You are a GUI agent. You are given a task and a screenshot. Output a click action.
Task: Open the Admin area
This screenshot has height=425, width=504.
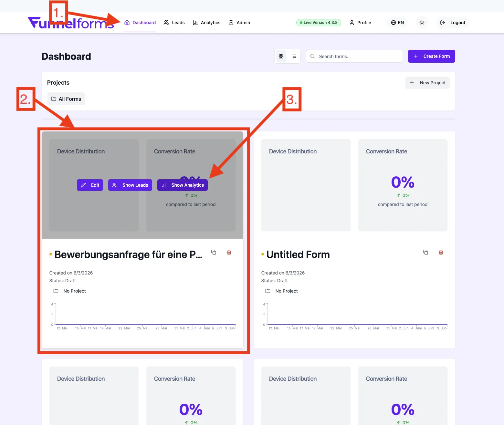point(239,23)
